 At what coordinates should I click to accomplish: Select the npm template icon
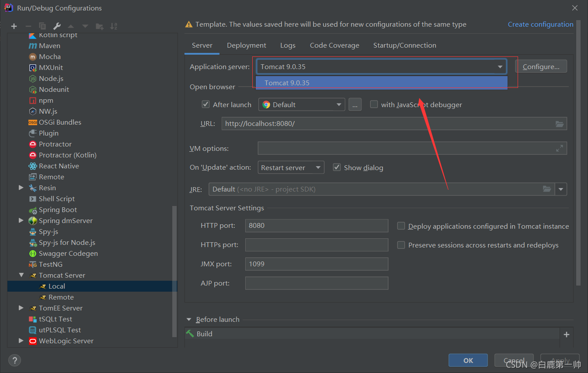[x=32, y=101]
